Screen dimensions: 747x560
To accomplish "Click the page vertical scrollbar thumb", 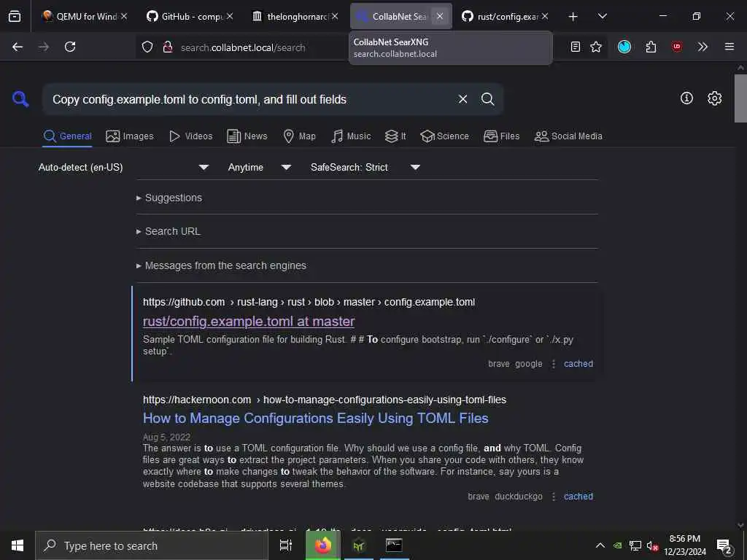I will 740,98.
